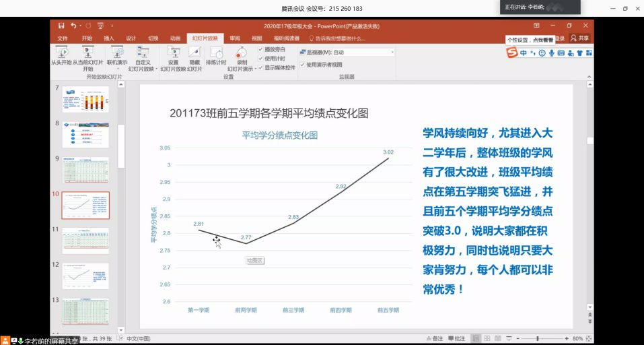The width and height of the screenshot is (644, 345).
Task: Open 设置幻灯片放映 setup icon
Action: [x=173, y=53]
